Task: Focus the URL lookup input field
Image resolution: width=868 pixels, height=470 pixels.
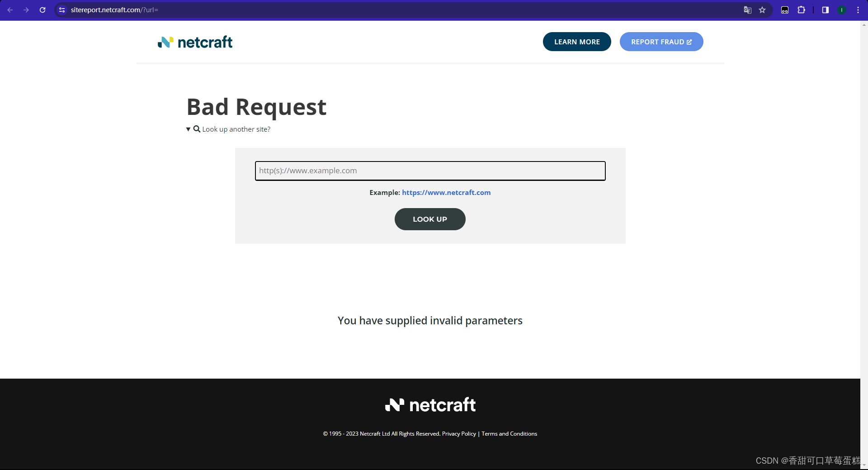Action: 430,171
